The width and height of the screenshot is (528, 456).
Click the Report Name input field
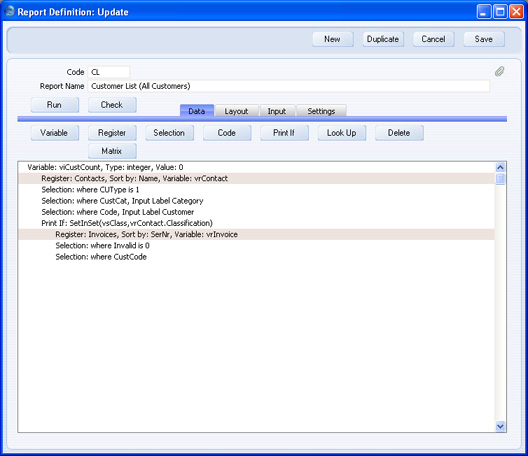pyautogui.click(x=289, y=86)
